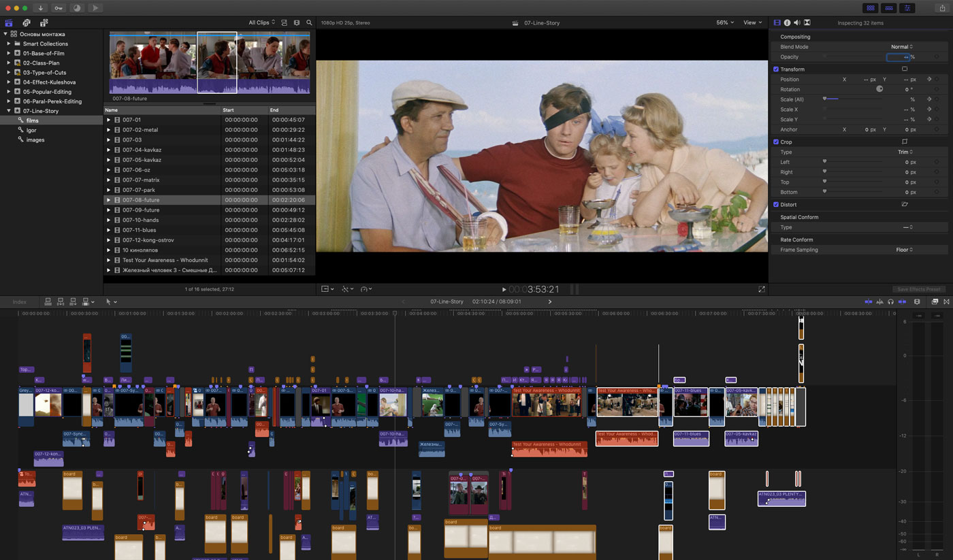This screenshot has height=560, width=953.
Task: Click the browser search magnifier icon
Action: [x=309, y=22]
